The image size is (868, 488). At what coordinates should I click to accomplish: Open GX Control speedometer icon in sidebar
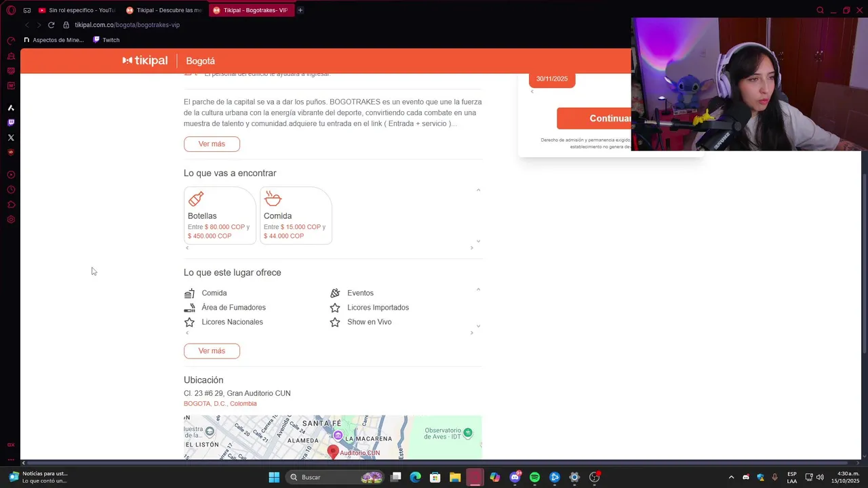11,41
